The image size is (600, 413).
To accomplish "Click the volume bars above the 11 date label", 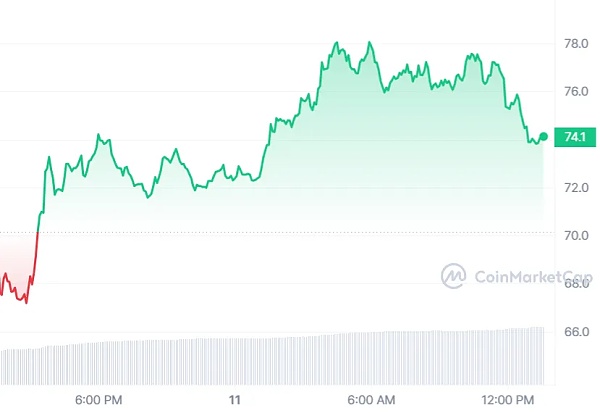I will click(x=236, y=360).
